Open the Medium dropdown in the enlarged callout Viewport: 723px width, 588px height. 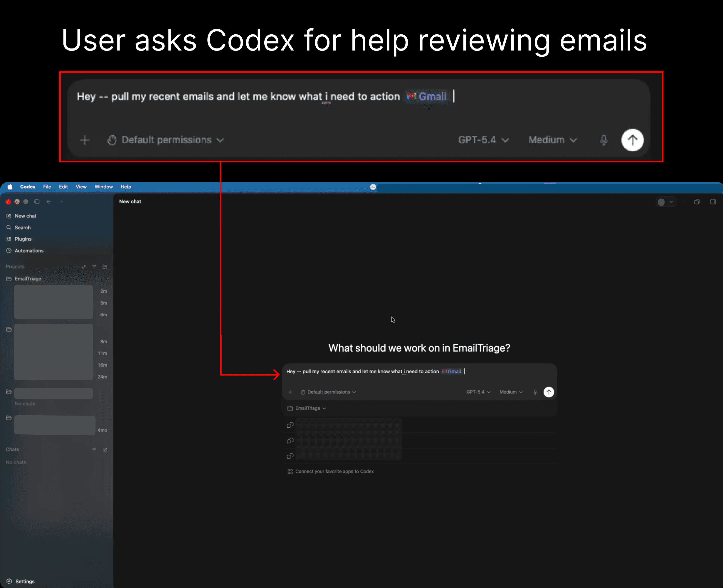click(553, 140)
